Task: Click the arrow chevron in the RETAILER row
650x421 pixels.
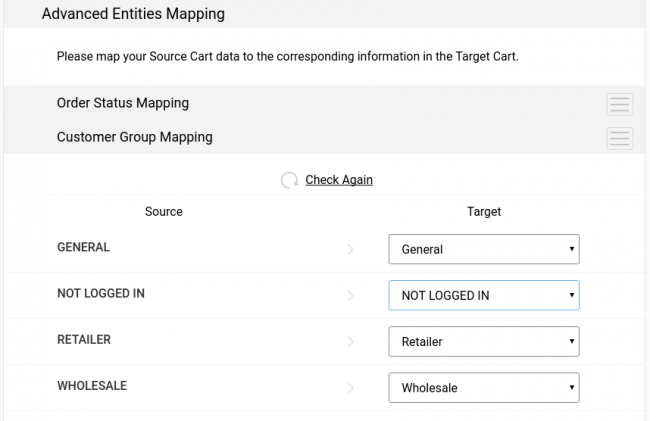Action: (x=351, y=341)
